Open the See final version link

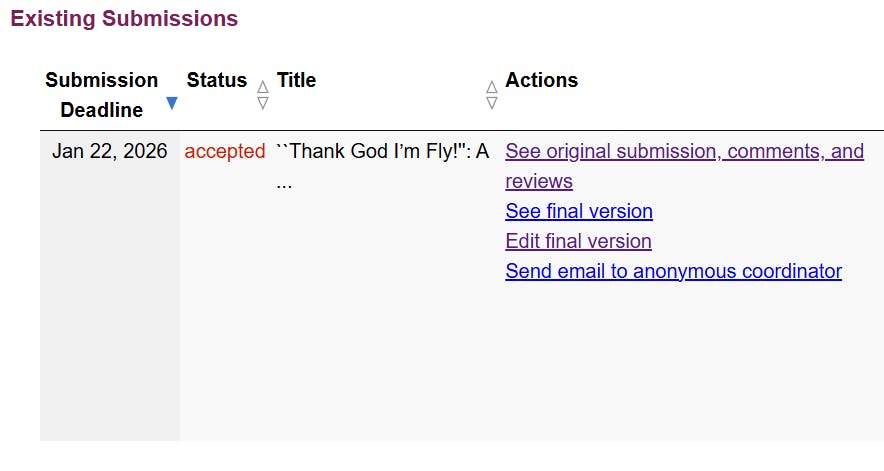[579, 211]
